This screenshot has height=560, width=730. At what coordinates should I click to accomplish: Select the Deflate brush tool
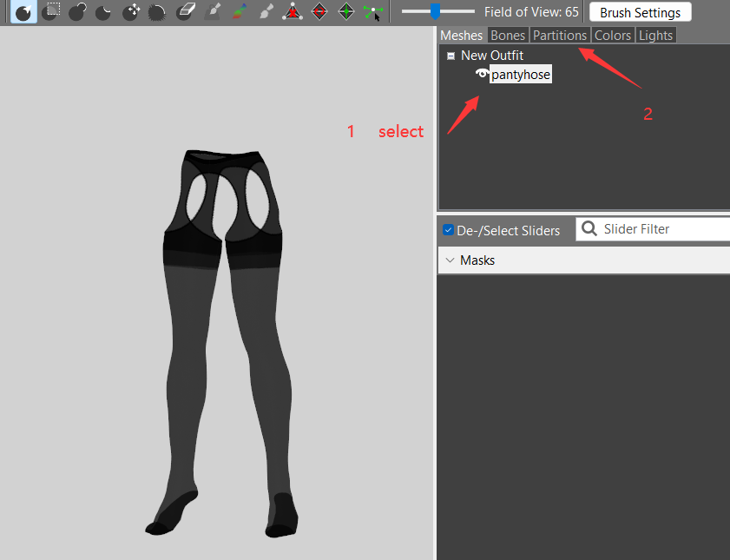click(103, 11)
